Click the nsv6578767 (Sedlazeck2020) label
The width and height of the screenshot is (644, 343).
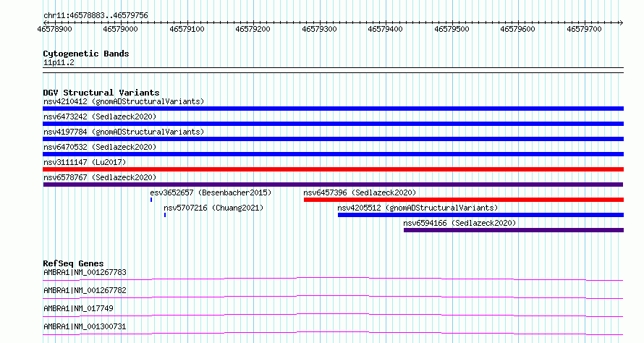coord(100,177)
